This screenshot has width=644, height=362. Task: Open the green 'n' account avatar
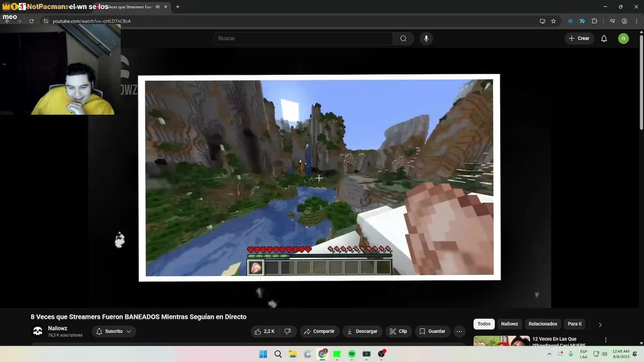tap(623, 38)
